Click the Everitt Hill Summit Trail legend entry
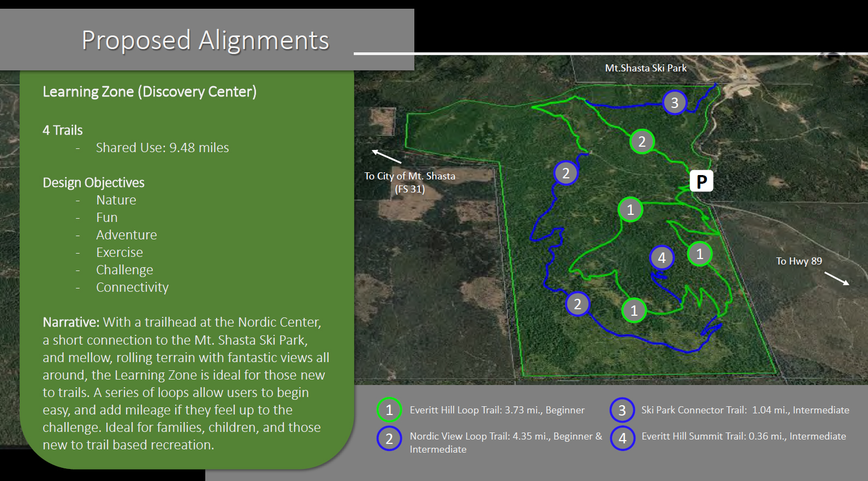This screenshot has height=481, width=868. (x=744, y=436)
